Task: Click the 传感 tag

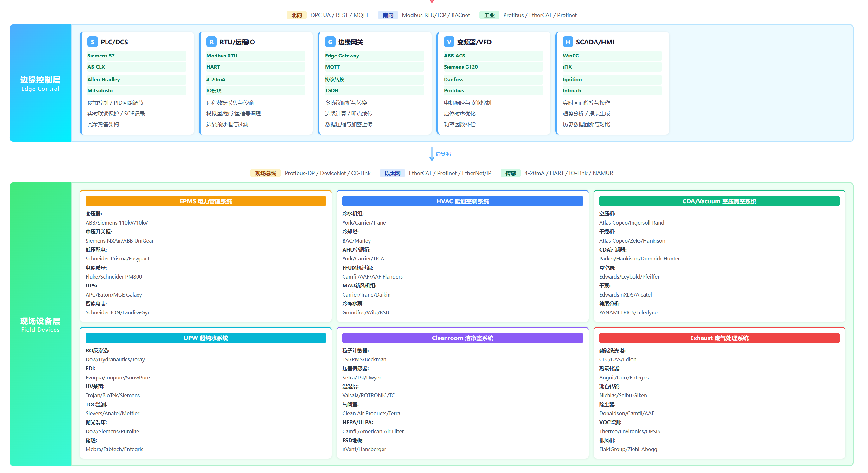Action: tap(511, 173)
